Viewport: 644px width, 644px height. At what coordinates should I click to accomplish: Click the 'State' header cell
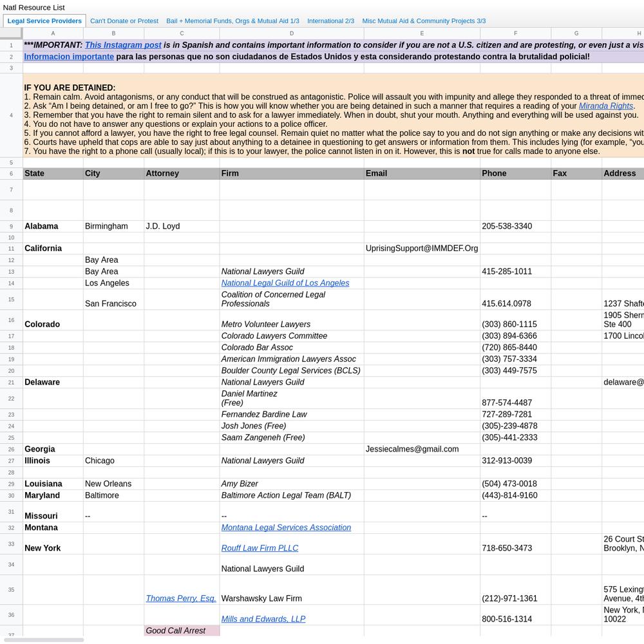(x=53, y=173)
